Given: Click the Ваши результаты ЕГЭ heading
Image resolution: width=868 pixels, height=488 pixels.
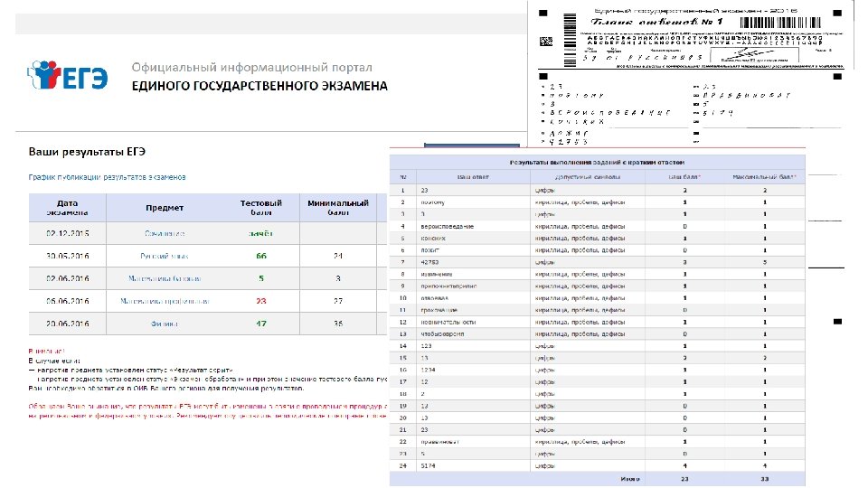Looking at the screenshot, I should [87, 152].
